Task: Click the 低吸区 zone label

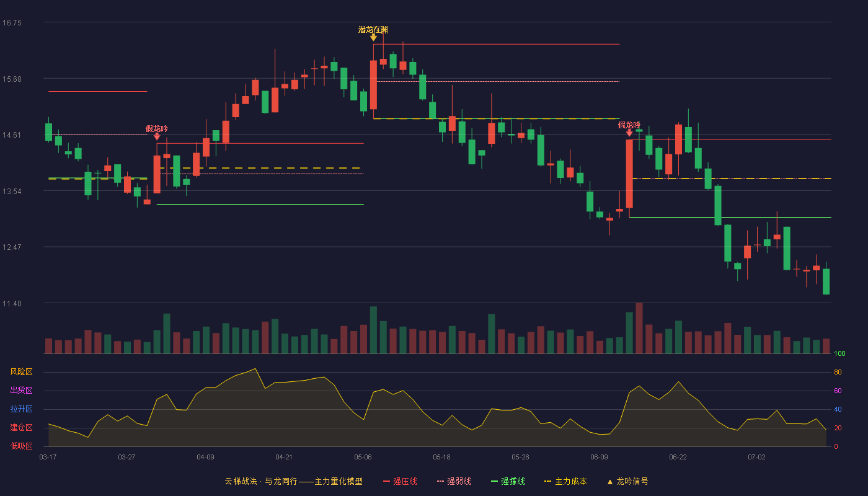Action: (21, 446)
